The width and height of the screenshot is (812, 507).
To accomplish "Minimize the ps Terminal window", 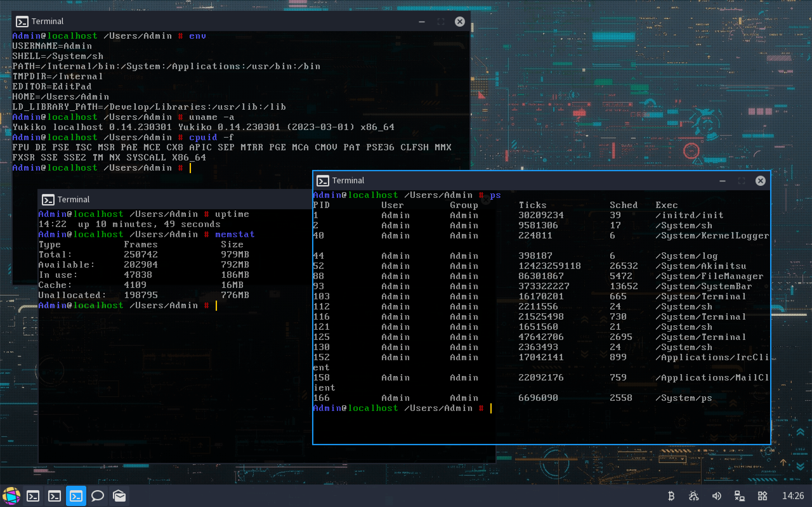I will click(723, 181).
